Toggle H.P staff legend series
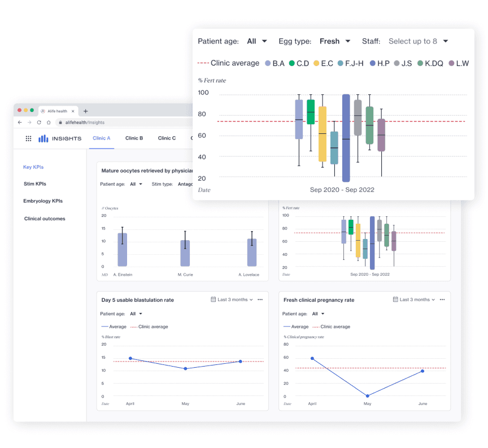Screen dimensions: 488x448 tap(380, 63)
